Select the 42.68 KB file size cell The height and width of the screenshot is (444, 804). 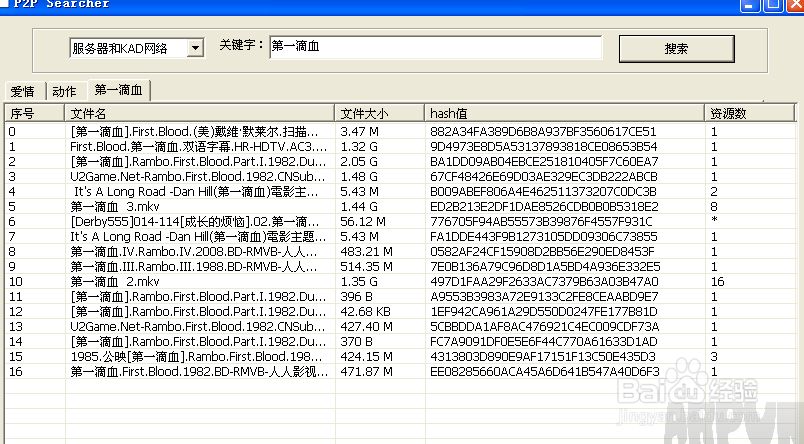365,312
